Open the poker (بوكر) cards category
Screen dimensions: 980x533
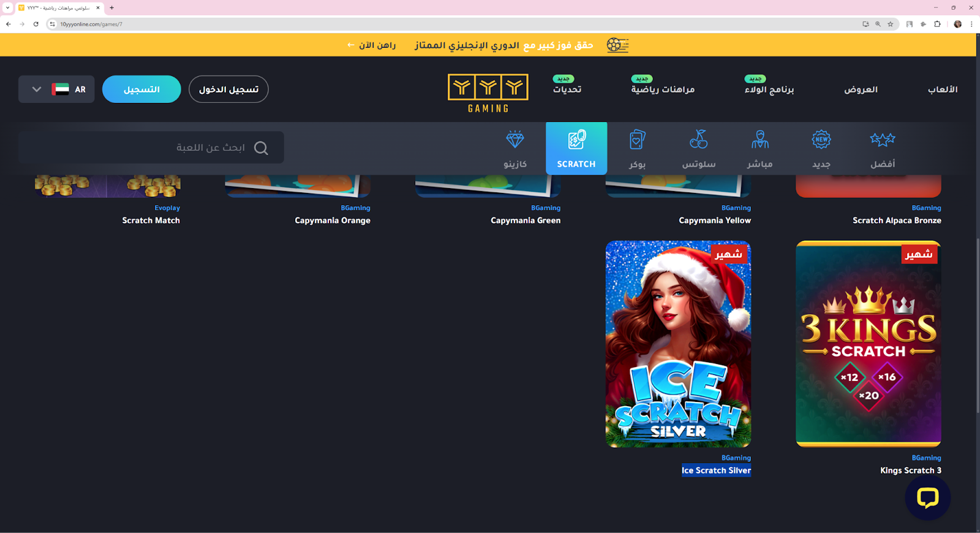(638, 149)
